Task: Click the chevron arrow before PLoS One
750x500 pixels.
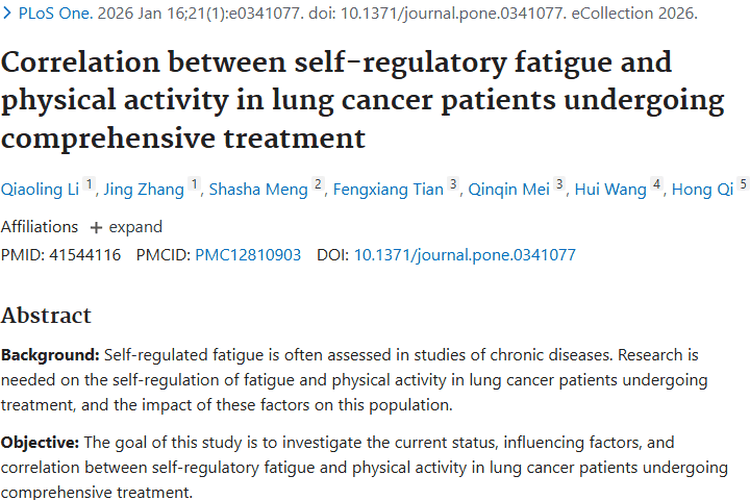Action: [x=6, y=15]
